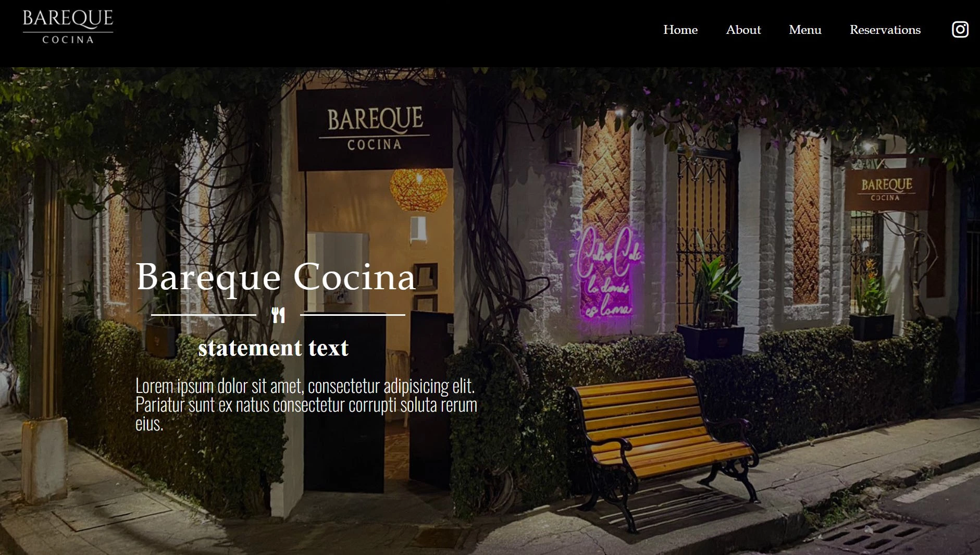Click the 'statement text' subheading
The image size is (980, 555).
pyautogui.click(x=273, y=348)
